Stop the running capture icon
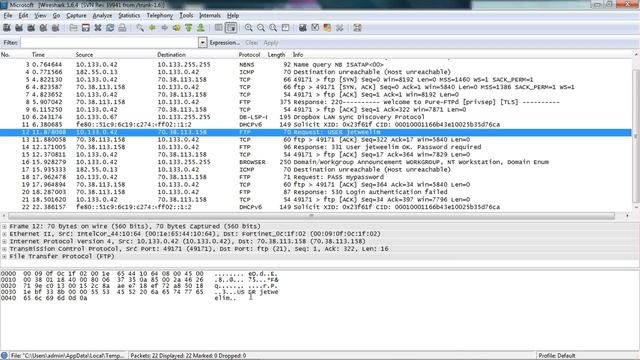Viewport: 640px width, 360px height. [43, 28]
